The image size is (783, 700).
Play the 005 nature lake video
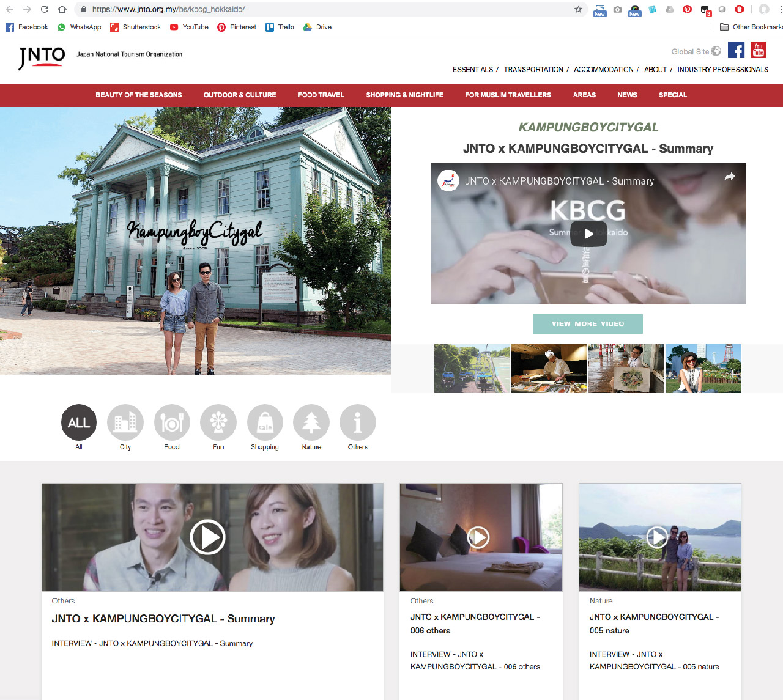(x=657, y=537)
